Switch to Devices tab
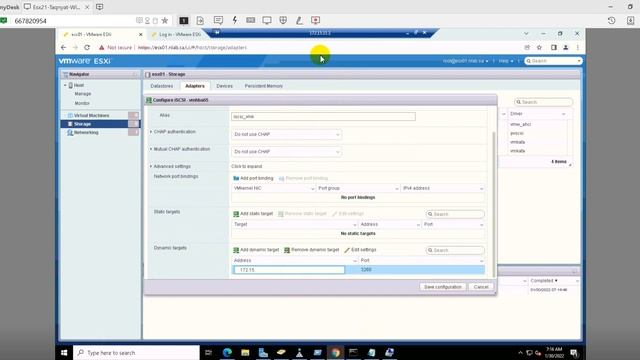This screenshot has height=360, width=640. click(224, 86)
